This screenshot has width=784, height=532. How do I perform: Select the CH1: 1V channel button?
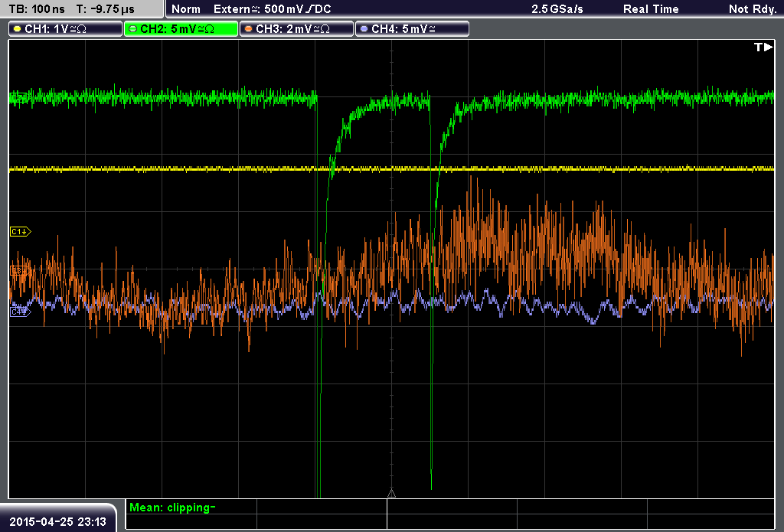tap(66, 29)
